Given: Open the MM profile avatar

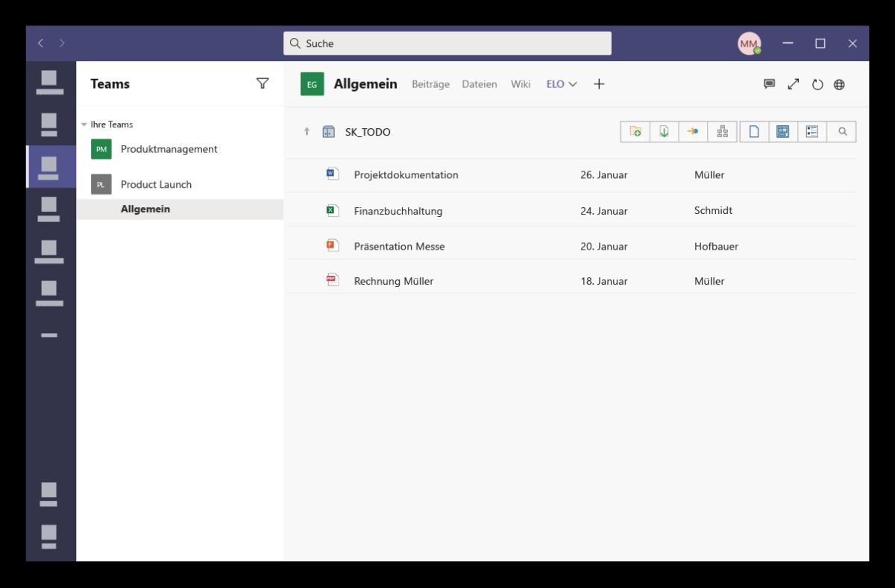Looking at the screenshot, I should point(749,43).
